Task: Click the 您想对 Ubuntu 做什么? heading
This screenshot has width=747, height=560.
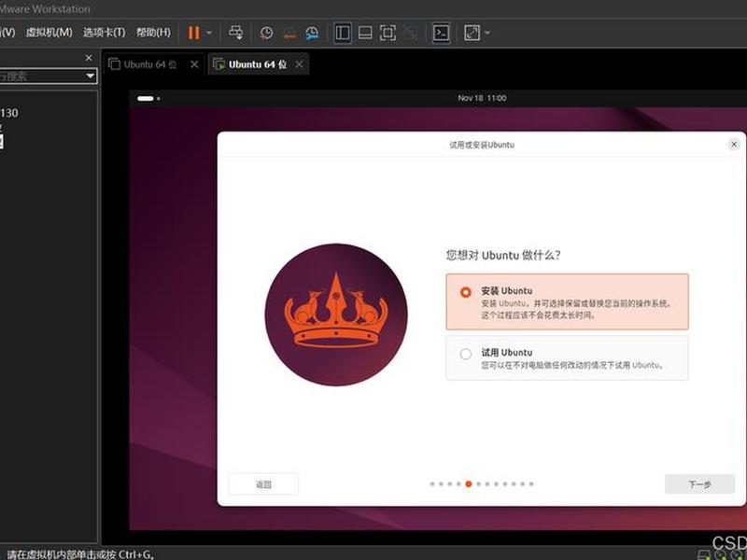Action: pos(503,255)
